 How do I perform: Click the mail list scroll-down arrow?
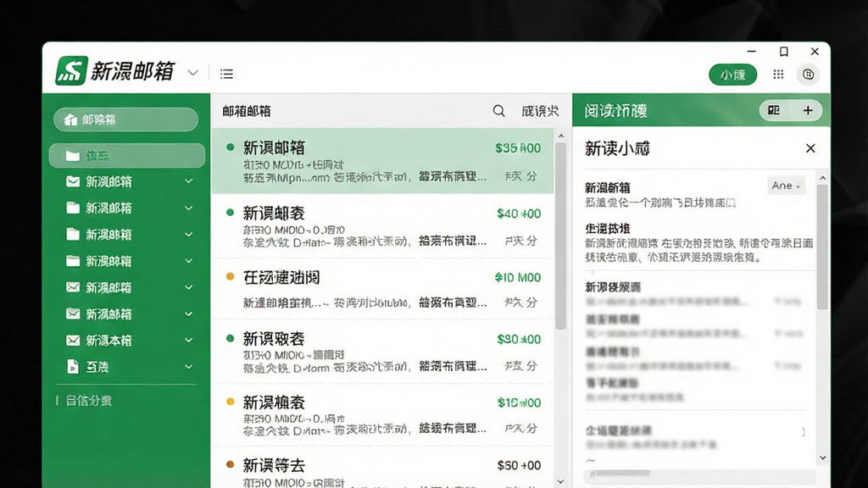pos(561,482)
